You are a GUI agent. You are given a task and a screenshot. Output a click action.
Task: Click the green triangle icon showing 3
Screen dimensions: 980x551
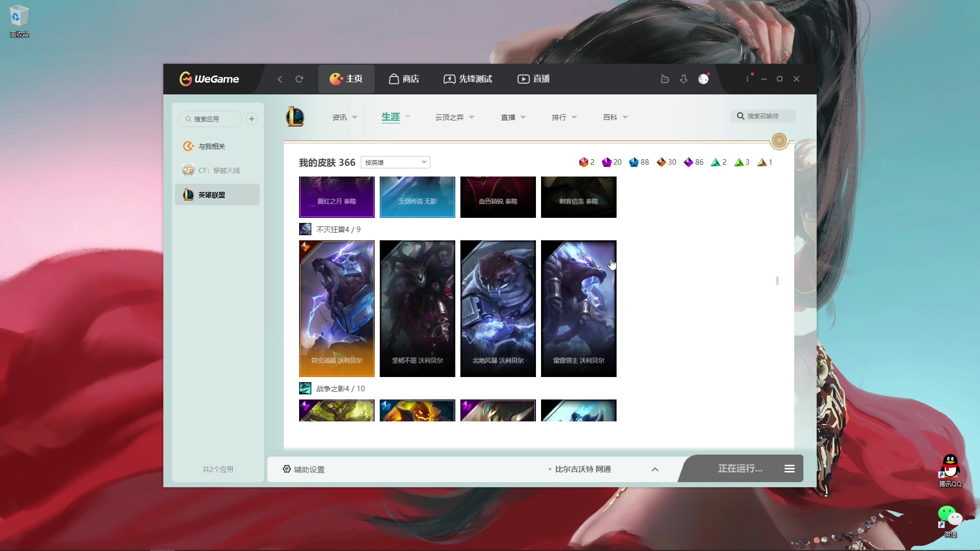pyautogui.click(x=739, y=162)
